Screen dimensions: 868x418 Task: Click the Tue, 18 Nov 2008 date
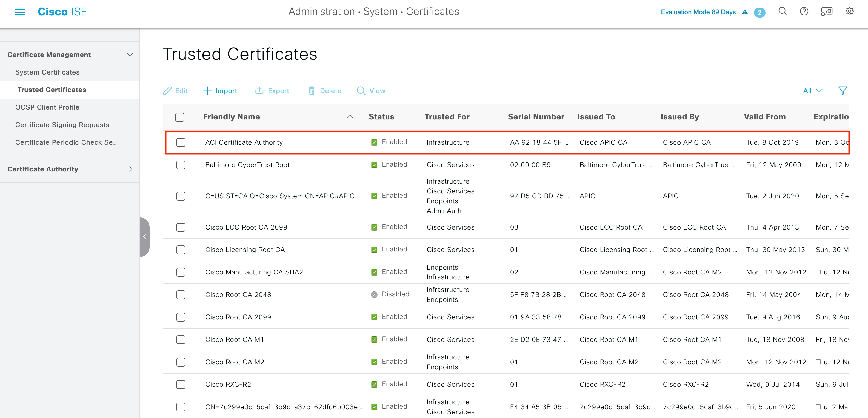pyautogui.click(x=775, y=339)
